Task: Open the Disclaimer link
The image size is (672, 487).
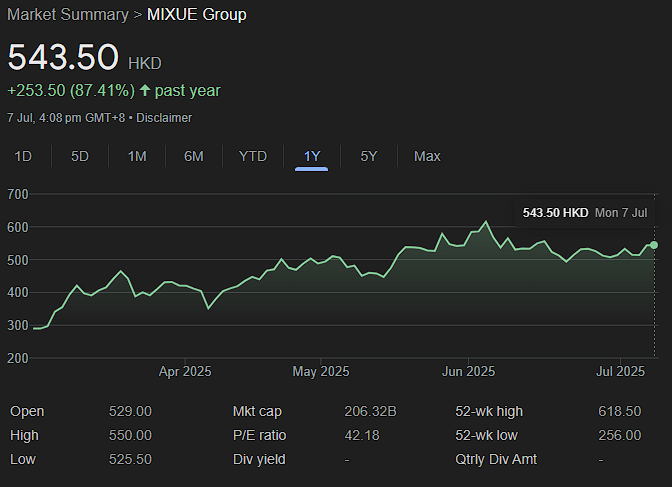Action: [164, 118]
